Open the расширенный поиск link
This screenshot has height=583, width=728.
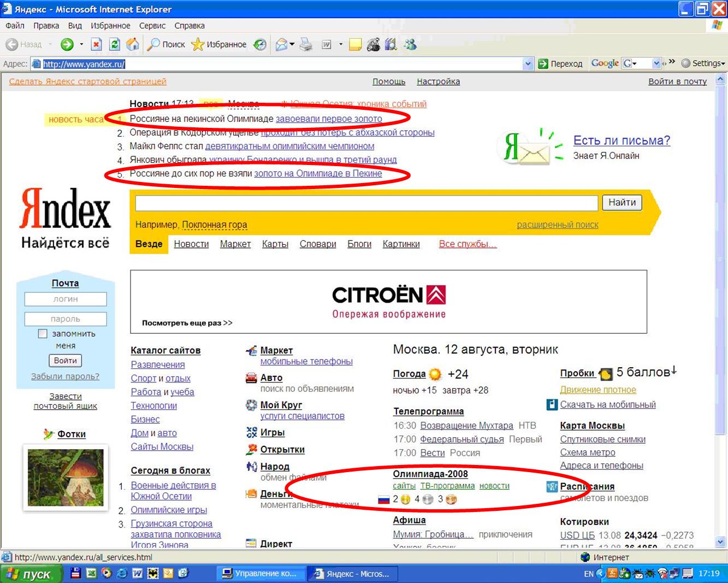(558, 225)
